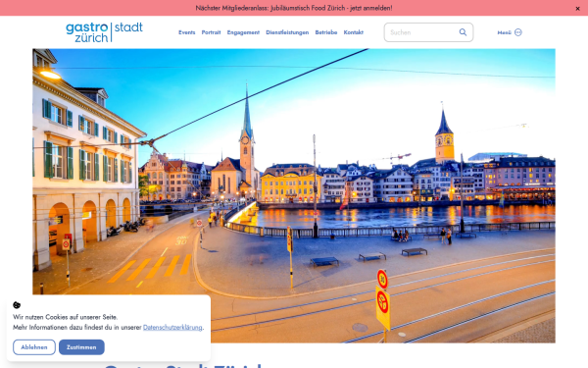Open the Datenschutzerklärung link

click(172, 327)
